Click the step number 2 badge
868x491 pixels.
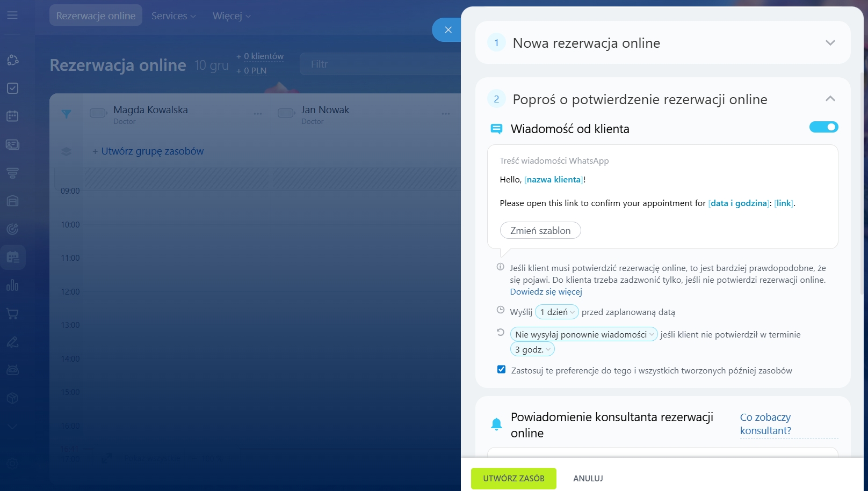(x=496, y=99)
